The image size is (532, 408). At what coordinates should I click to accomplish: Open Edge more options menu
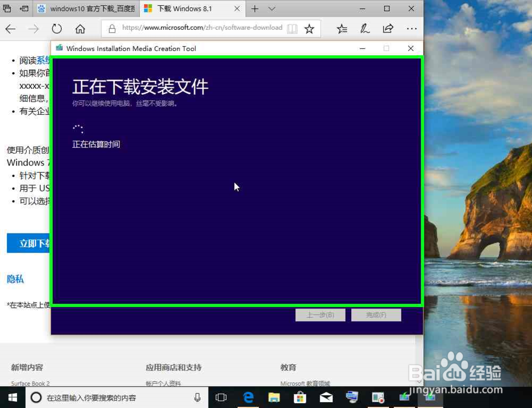412,29
